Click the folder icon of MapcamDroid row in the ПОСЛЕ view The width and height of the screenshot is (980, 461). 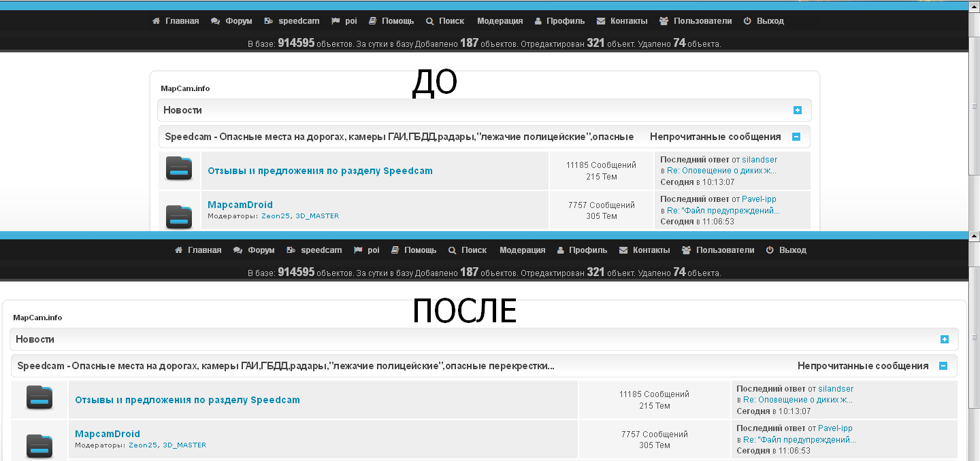point(39,446)
